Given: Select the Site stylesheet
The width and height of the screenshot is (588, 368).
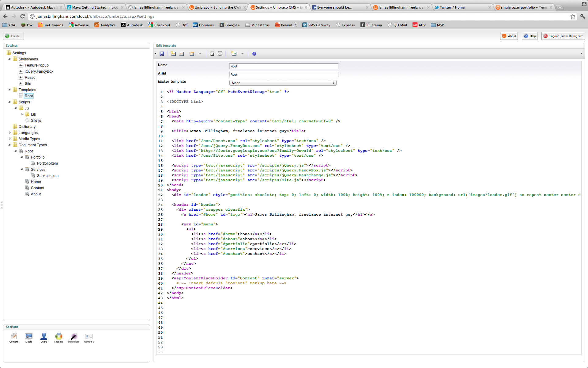Looking at the screenshot, I should [28, 83].
